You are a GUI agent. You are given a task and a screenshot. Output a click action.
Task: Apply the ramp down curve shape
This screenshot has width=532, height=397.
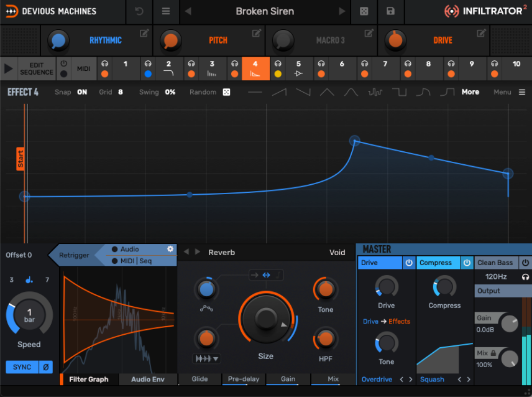[303, 92]
